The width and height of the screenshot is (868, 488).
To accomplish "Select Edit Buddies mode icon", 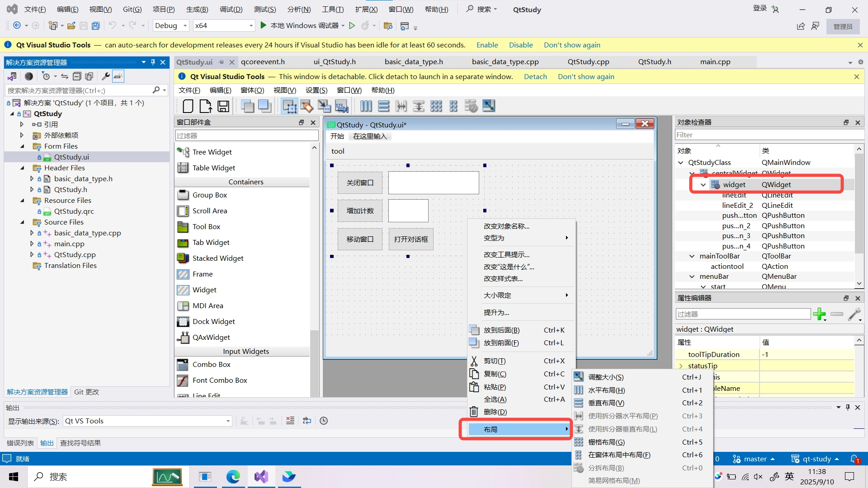I will 324,106.
